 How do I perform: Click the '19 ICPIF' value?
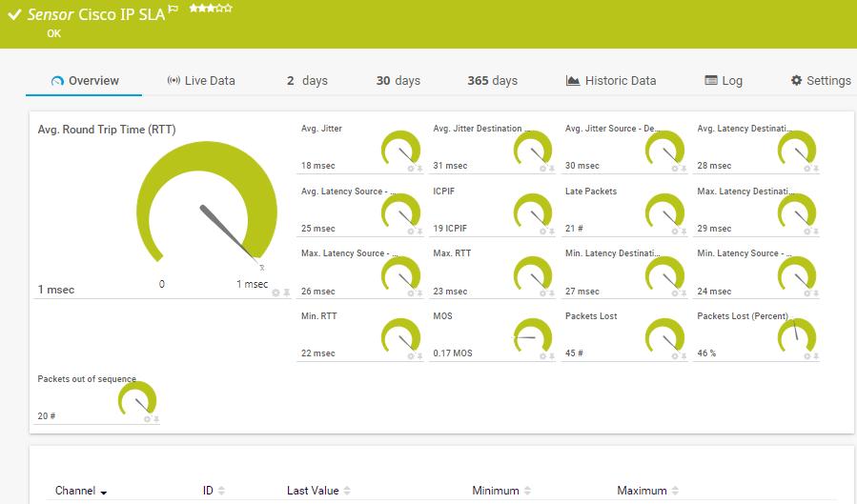(450, 229)
